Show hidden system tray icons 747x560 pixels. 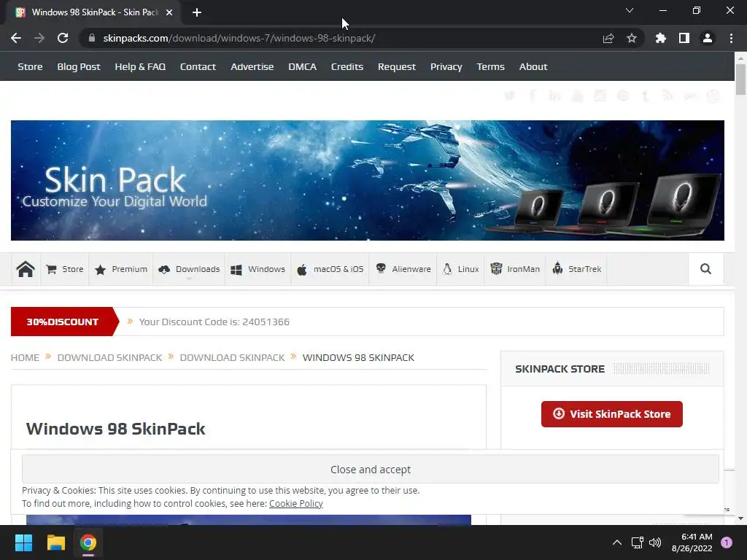617,542
